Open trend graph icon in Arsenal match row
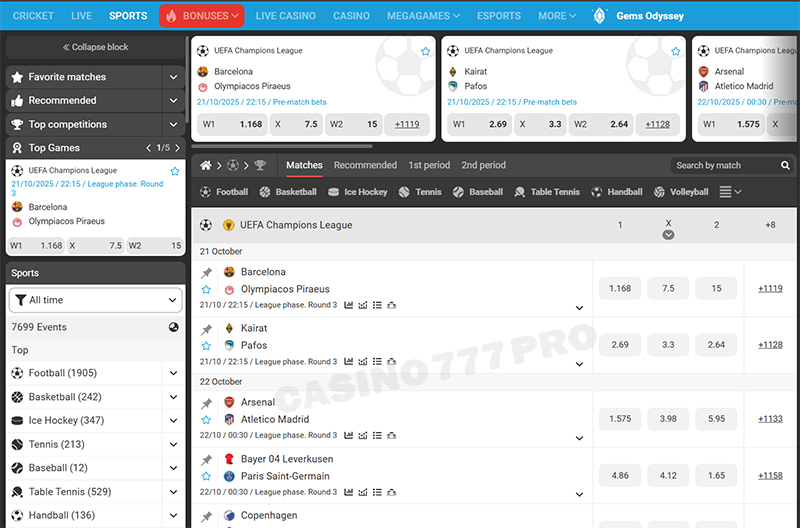 coord(363,436)
